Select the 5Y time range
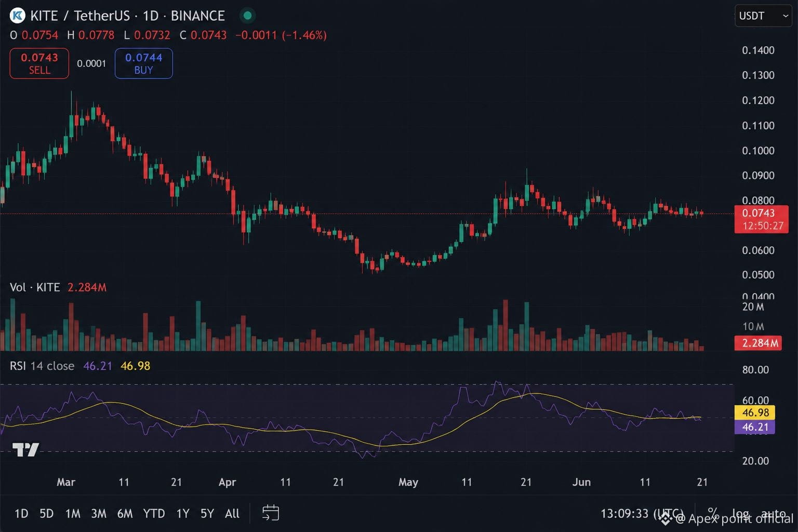This screenshot has width=798, height=532. [x=207, y=514]
